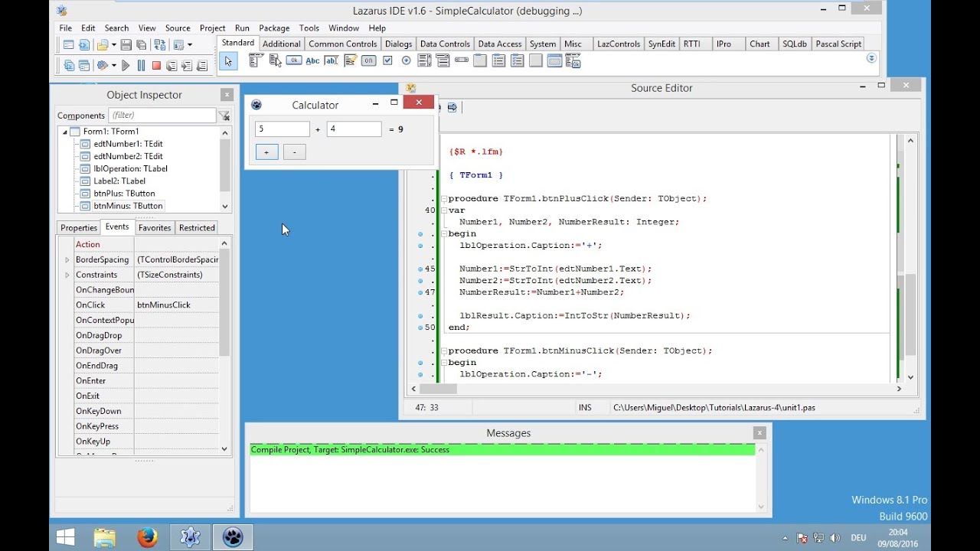Pick the TPopupMenu component

pos(275,61)
